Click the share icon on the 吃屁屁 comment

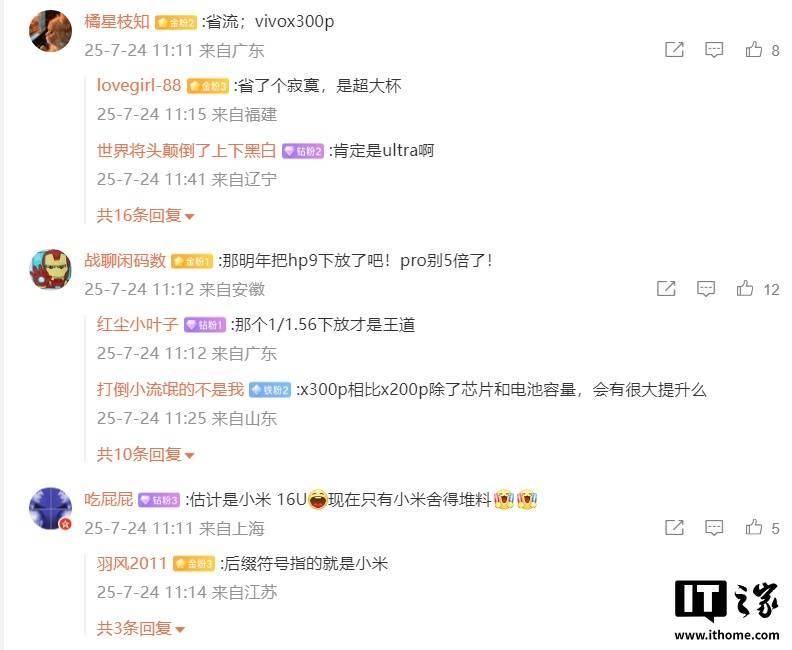point(674,527)
